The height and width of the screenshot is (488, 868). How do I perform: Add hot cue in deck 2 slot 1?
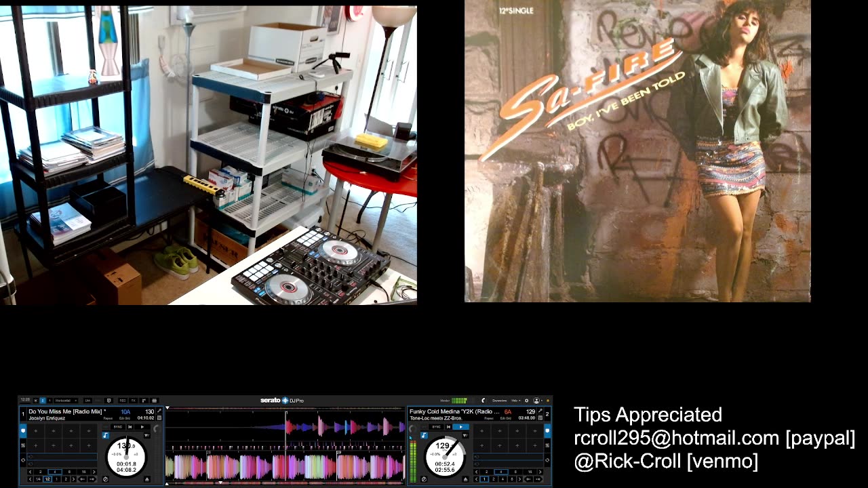pos(482,431)
